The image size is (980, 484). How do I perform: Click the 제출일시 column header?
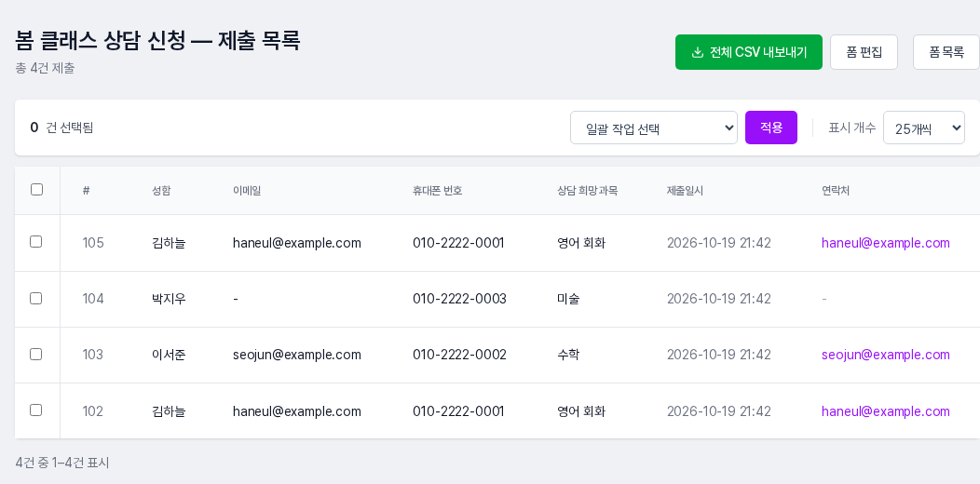pyautogui.click(x=685, y=191)
